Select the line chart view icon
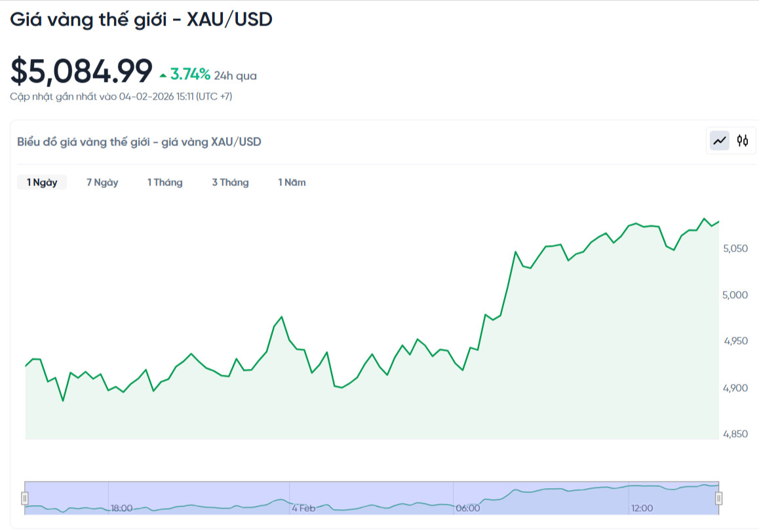The height and width of the screenshot is (532, 759). click(718, 140)
